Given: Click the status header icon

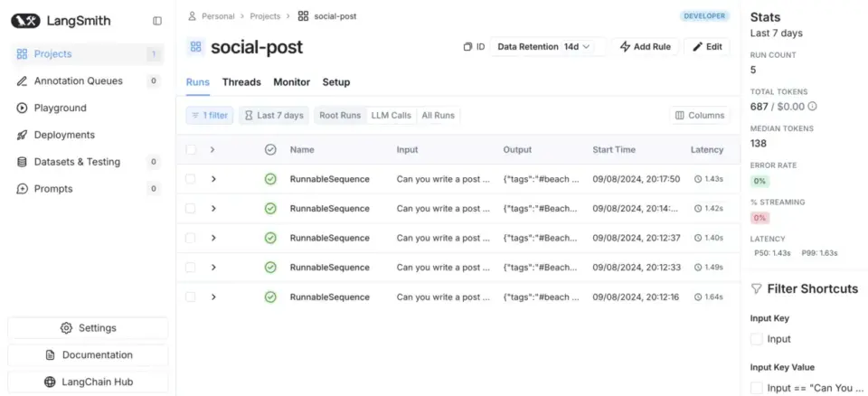Looking at the screenshot, I should [x=270, y=149].
